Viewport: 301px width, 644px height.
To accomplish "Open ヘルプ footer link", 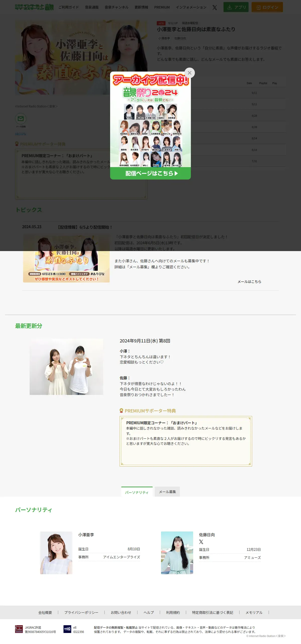I will [x=149, y=613].
